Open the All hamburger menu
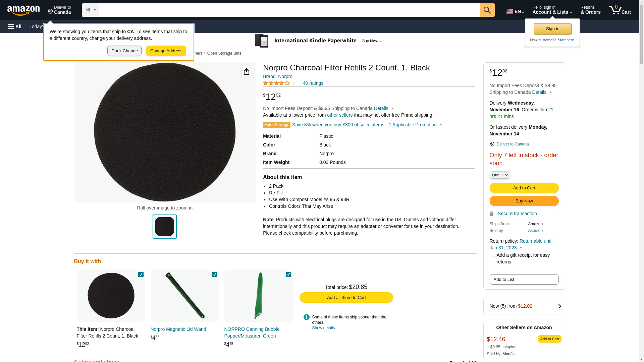Viewport: 644px width, 362px height. point(15,26)
